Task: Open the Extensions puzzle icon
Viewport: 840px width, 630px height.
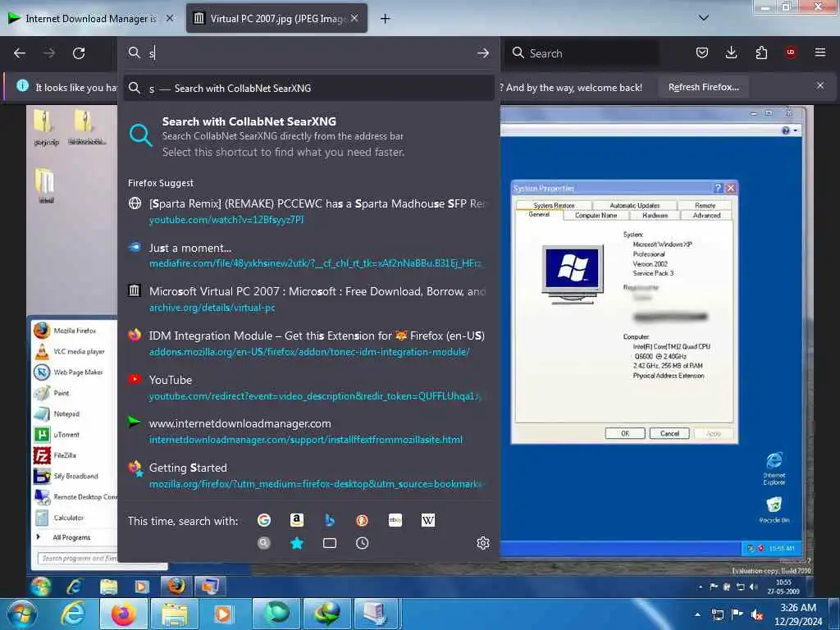Action: point(761,52)
